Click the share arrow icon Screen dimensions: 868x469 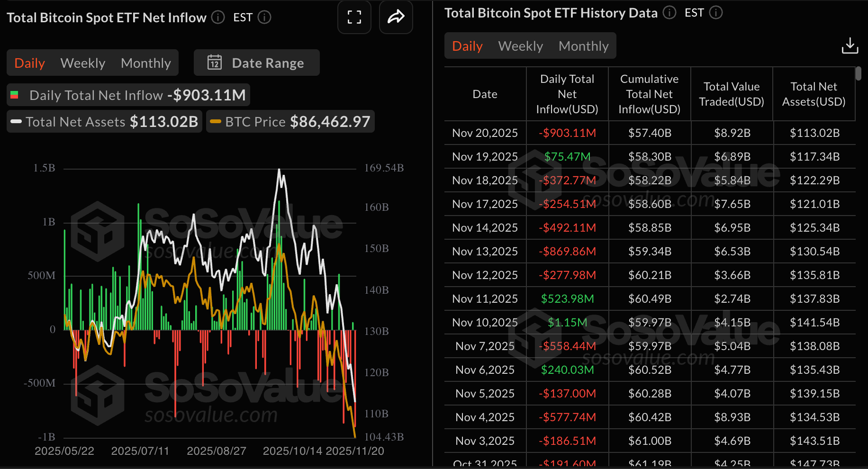(x=396, y=18)
